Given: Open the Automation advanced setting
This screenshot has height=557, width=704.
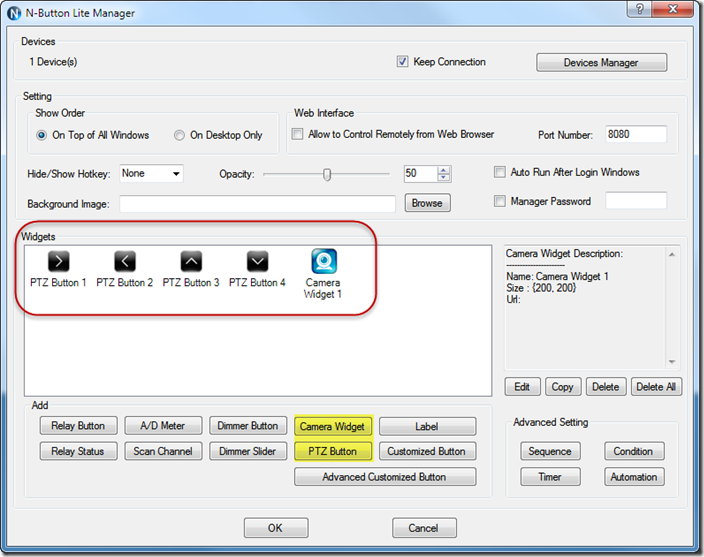Looking at the screenshot, I should [634, 477].
